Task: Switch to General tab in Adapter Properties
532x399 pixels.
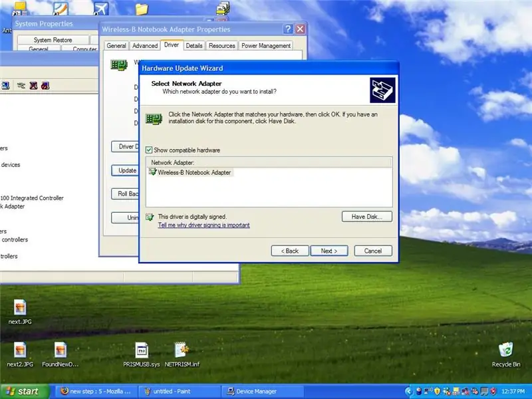Action: tap(116, 45)
